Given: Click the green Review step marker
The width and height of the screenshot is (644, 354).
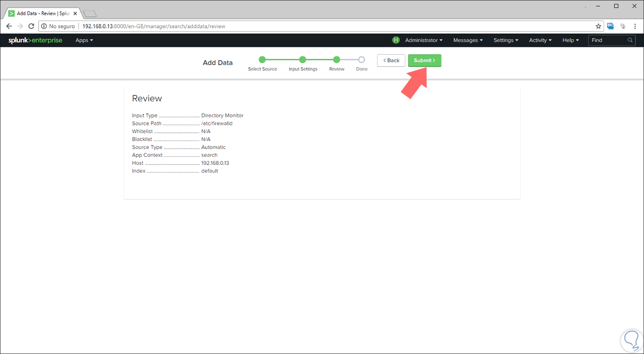Looking at the screenshot, I should 337,60.
